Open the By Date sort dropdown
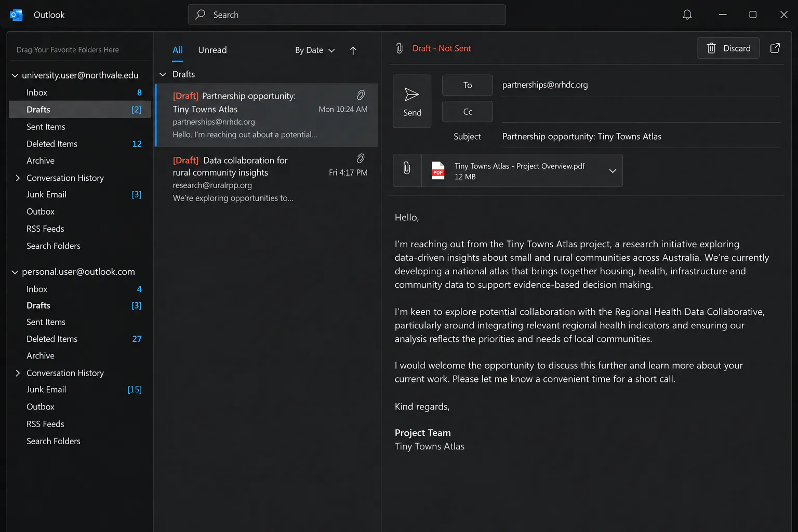The height and width of the screenshot is (532, 798). pyautogui.click(x=315, y=50)
